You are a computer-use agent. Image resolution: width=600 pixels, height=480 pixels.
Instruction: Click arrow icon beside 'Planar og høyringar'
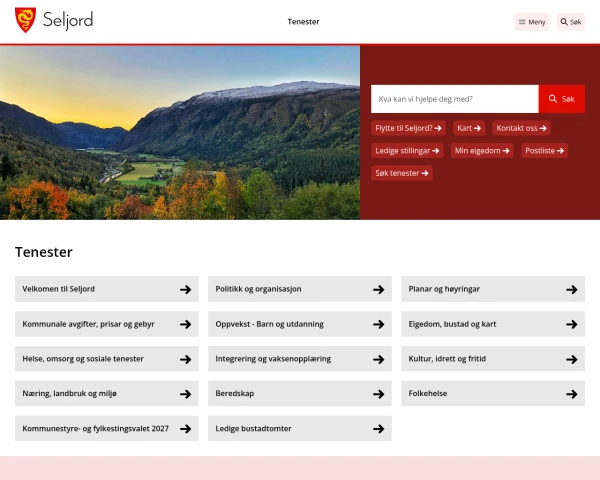click(x=572, y=289)
